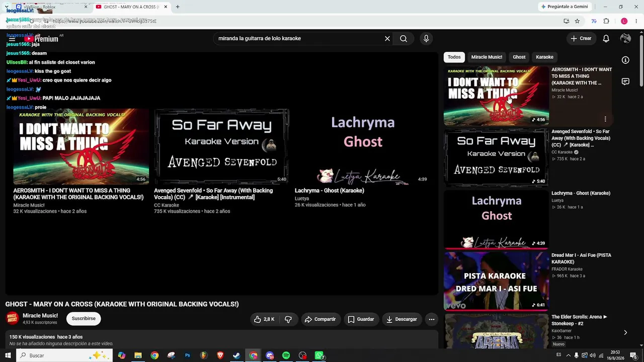This screenshot has width=644, height=362.
Task: Open more video actions ellipsis menu
Action: [431, 319]
